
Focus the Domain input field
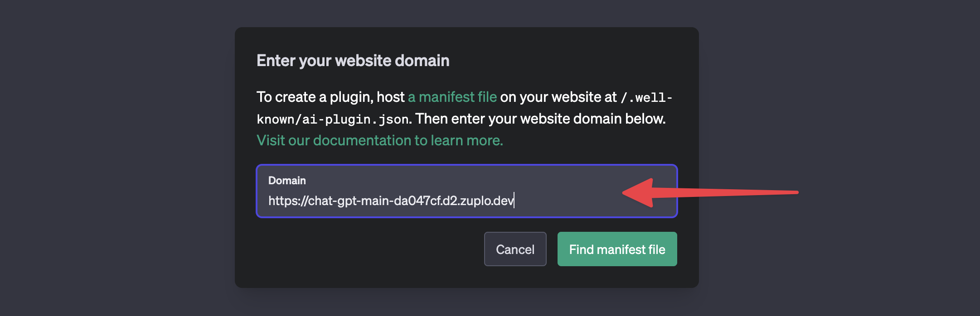click(567, 200)
